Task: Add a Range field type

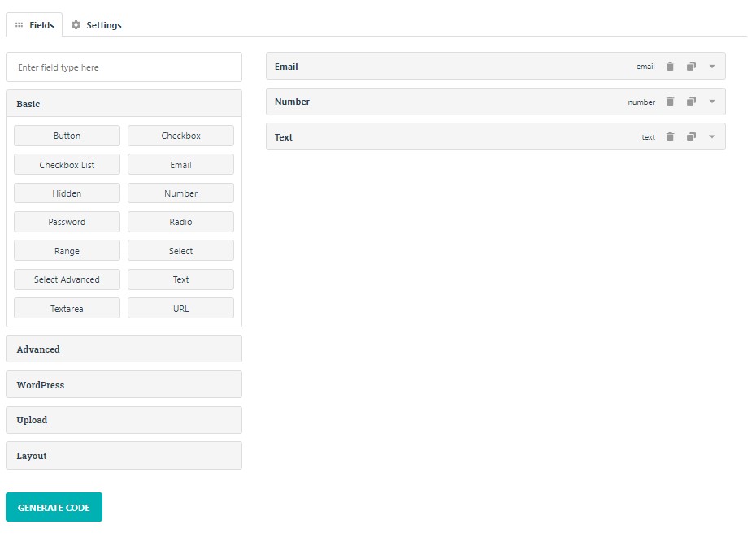Action: [67, 251]
